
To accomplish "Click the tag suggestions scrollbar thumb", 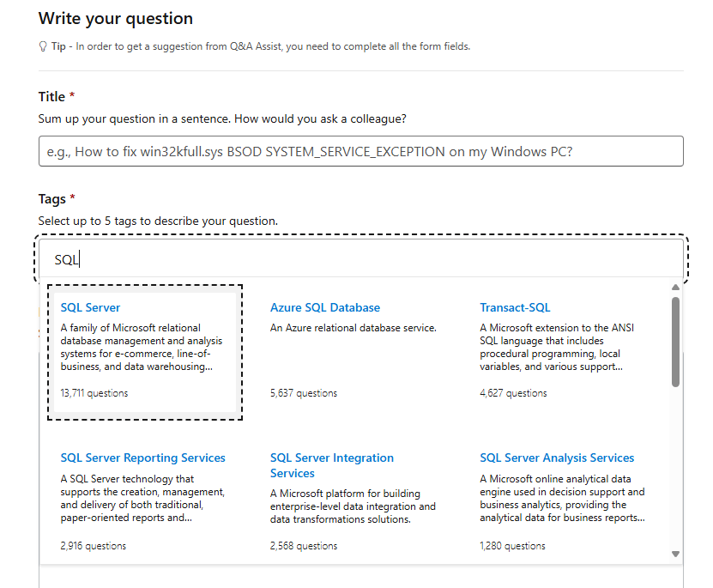I will click(675, 342).
